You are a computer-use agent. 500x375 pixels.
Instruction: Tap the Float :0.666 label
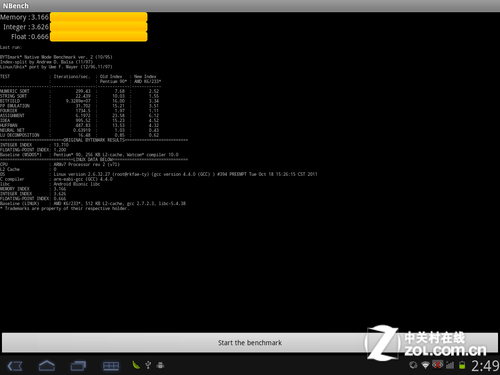tap(30, 36)
